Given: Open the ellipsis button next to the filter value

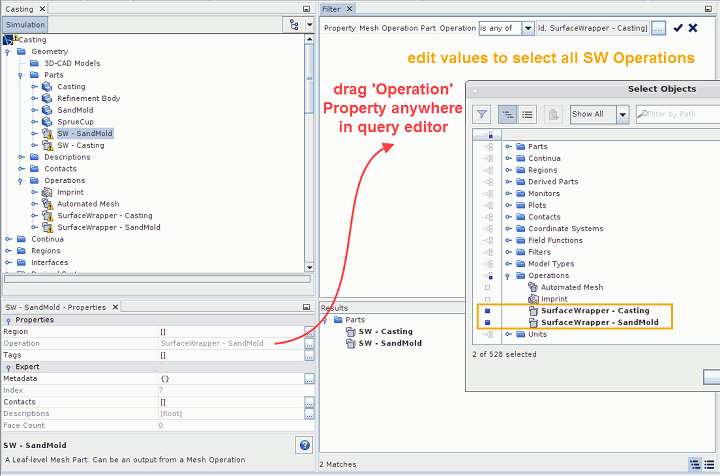Looking at the screenshot, I should [x=658, y=28].
